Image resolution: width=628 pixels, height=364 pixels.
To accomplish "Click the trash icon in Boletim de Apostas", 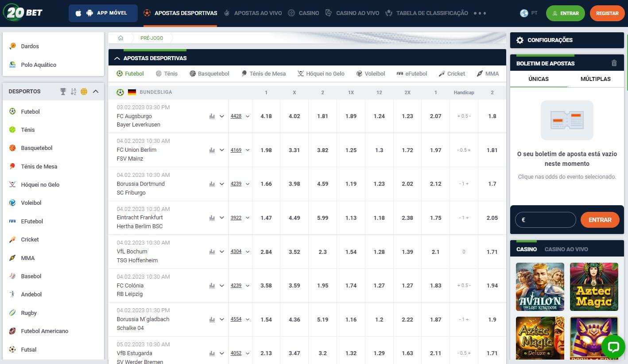I will [x=614, y=63].
